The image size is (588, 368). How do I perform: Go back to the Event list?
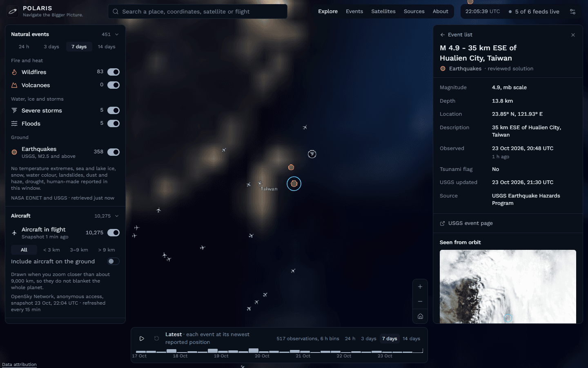click(456, 35)
